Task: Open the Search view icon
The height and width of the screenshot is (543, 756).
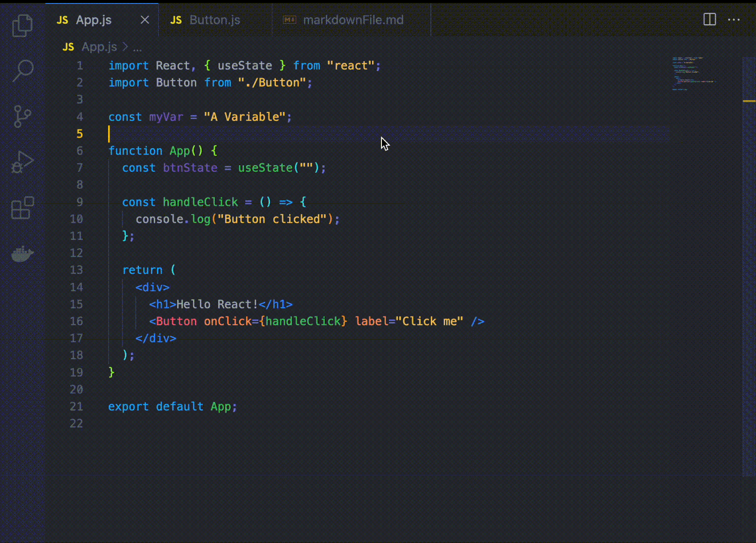Action: 22,71
